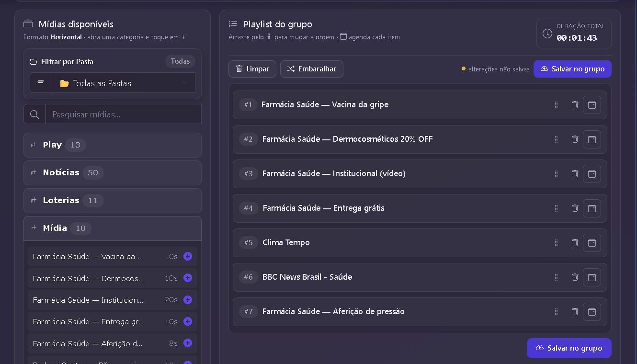Viewport: 637px width, 364px height.
Task: Delete the Institucional (vídeo) playlist item
Action: pos(575,174)
